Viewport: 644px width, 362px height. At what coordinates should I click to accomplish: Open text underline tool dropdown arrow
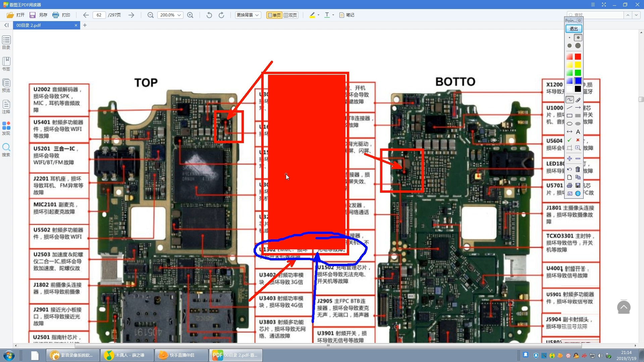click(333, 15)
